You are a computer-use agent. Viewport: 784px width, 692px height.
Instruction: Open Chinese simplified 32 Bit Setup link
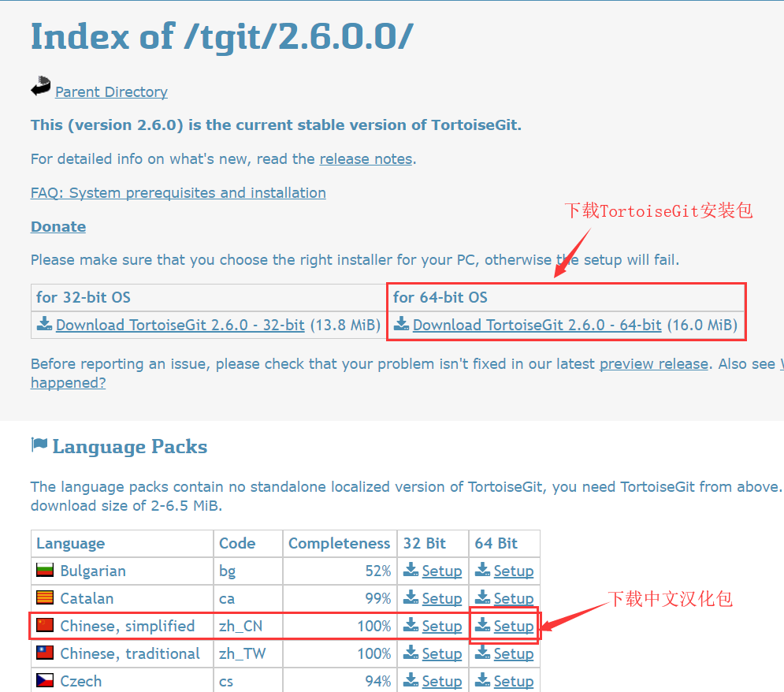pyautogui.click(x=442, y=626)
